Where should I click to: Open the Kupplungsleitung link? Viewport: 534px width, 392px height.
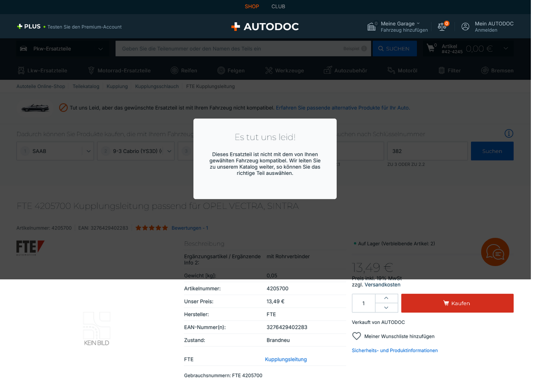[x=286, y=360]
